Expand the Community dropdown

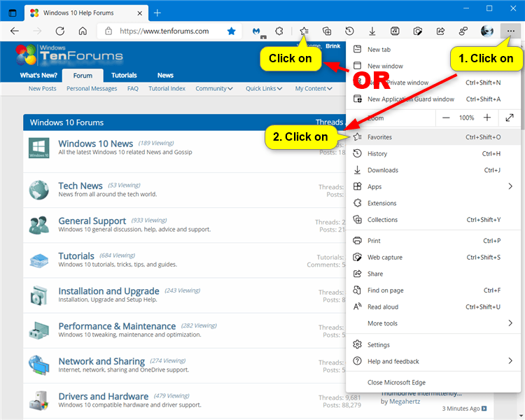[214, 88]
